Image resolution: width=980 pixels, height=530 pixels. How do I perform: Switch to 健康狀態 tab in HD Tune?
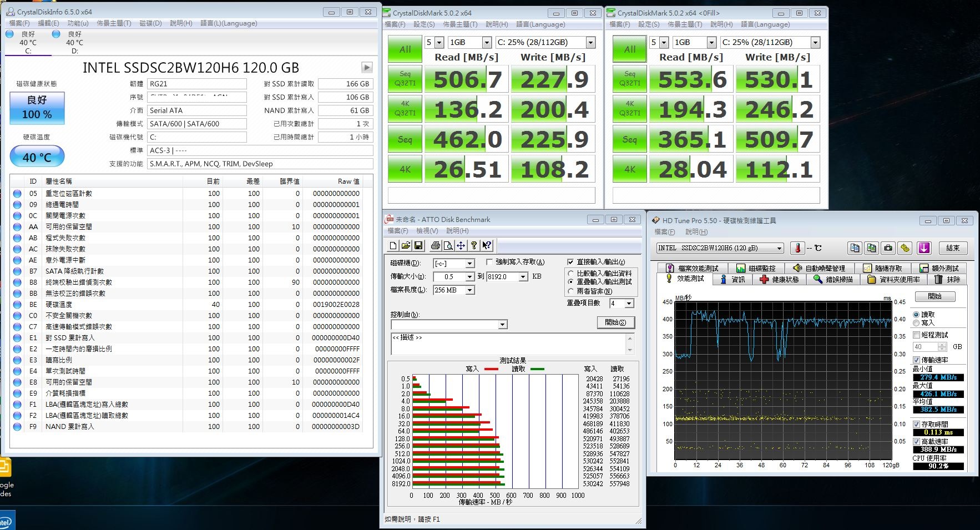[779, 279]
